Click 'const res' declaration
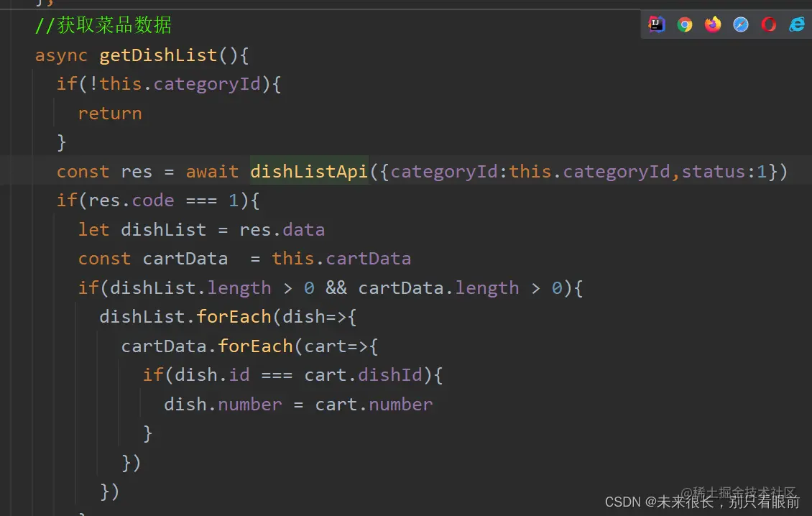The height and width of the screenshot is (516, 812). [105, 172]
